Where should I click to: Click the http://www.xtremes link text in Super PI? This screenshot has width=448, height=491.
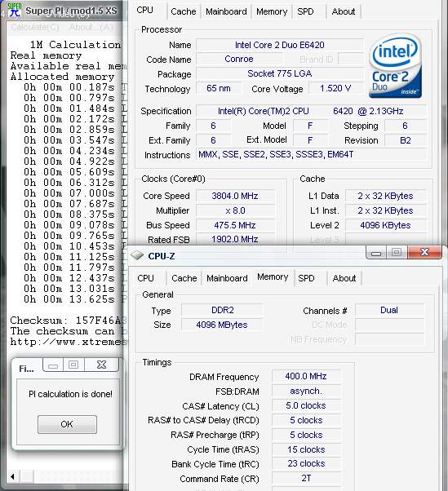(69, 342)
